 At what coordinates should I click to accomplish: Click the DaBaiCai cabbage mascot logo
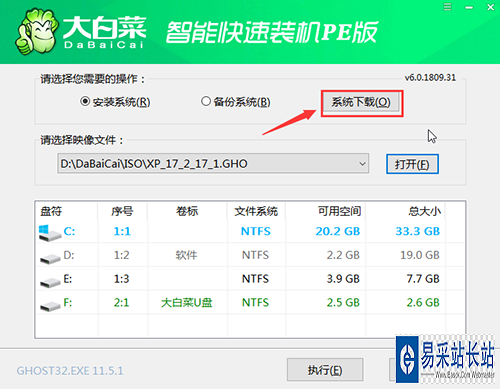(36, 32)
